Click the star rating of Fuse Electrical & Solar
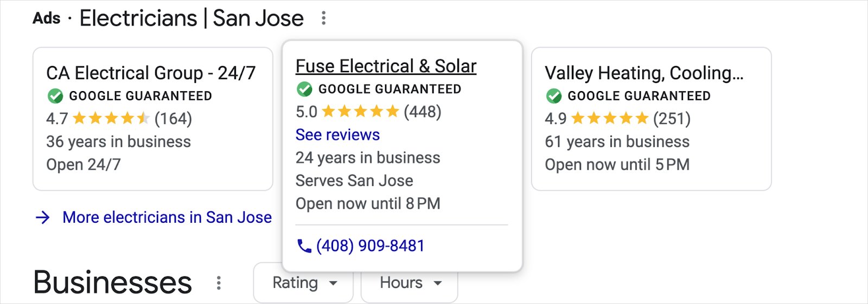Image resolution: width=868 pixels, height=304 pixels. (x=360, y=112)
